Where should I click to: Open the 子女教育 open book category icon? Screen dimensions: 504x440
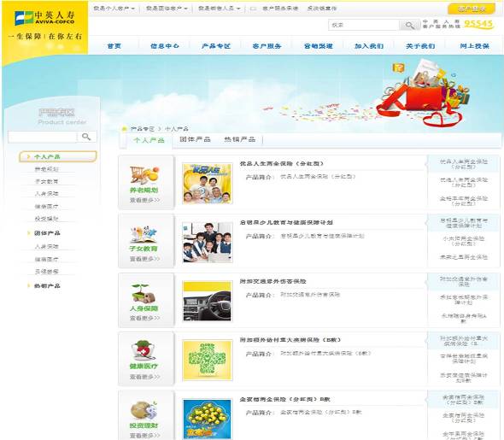[144, 234]
